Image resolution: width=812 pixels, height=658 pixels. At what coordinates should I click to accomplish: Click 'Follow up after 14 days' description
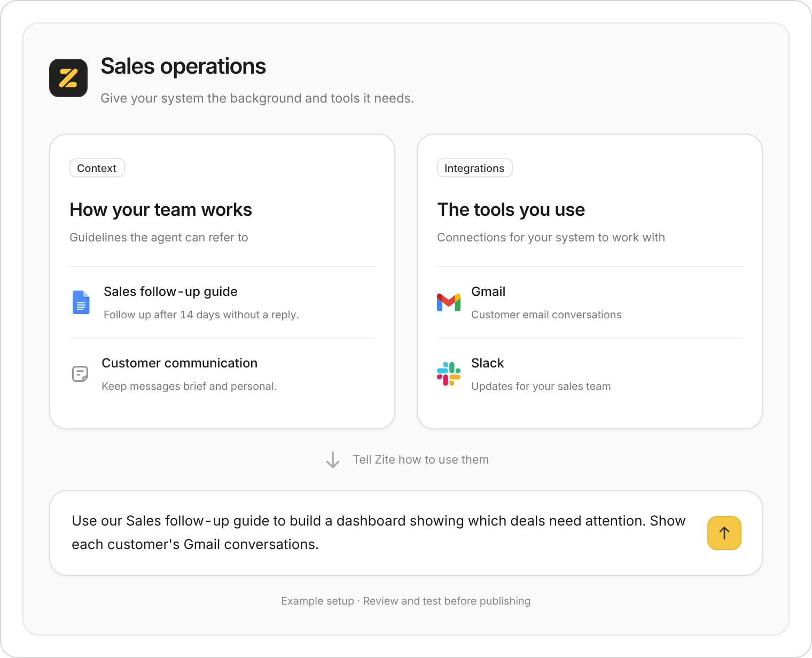(x=201, y=315)
